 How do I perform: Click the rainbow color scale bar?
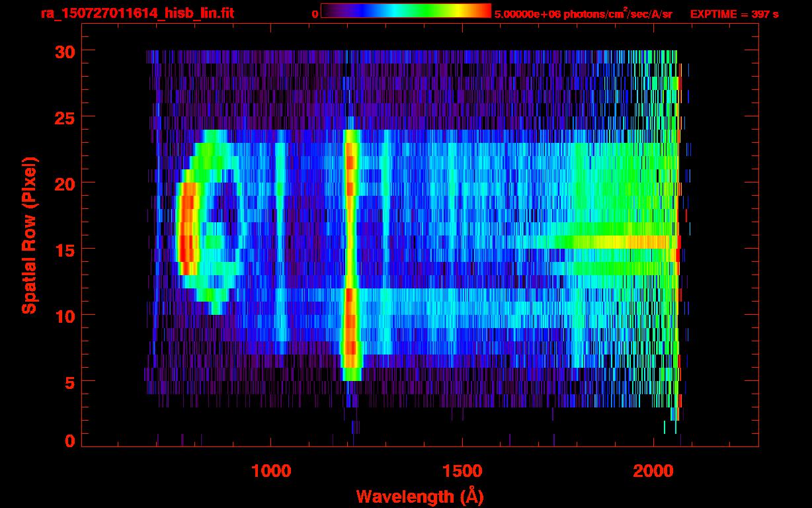click(x=406, y=11)
